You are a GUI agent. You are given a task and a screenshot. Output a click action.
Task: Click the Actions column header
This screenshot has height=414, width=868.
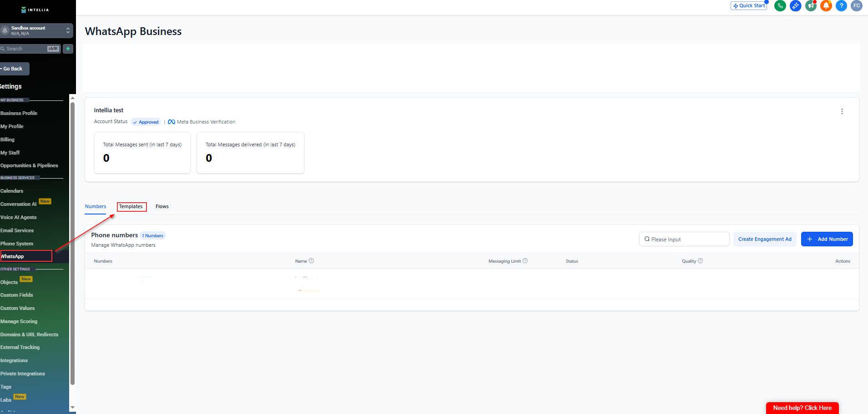[x=843, y=261]
